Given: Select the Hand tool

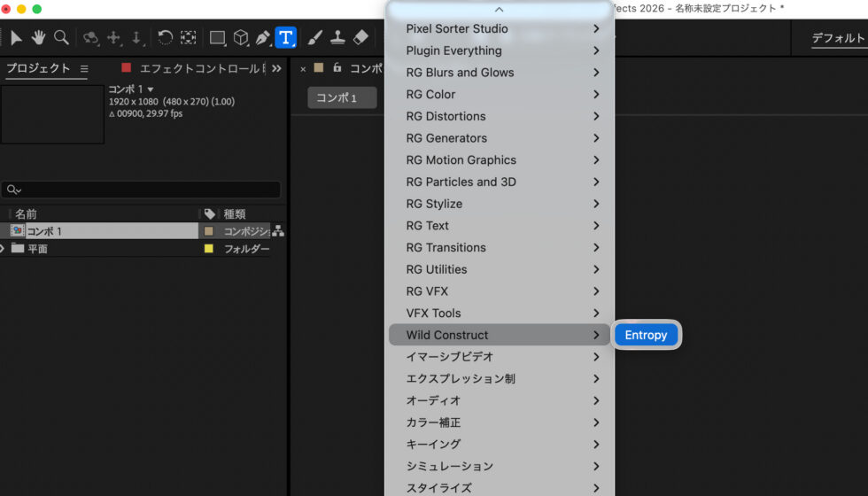Looking at the screenshot, I should point(38,37).
